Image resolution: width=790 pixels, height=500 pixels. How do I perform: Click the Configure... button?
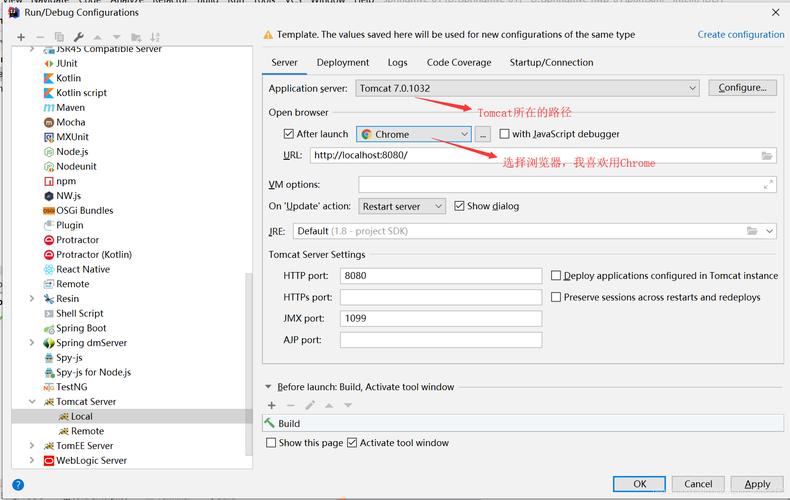point(742,88)
